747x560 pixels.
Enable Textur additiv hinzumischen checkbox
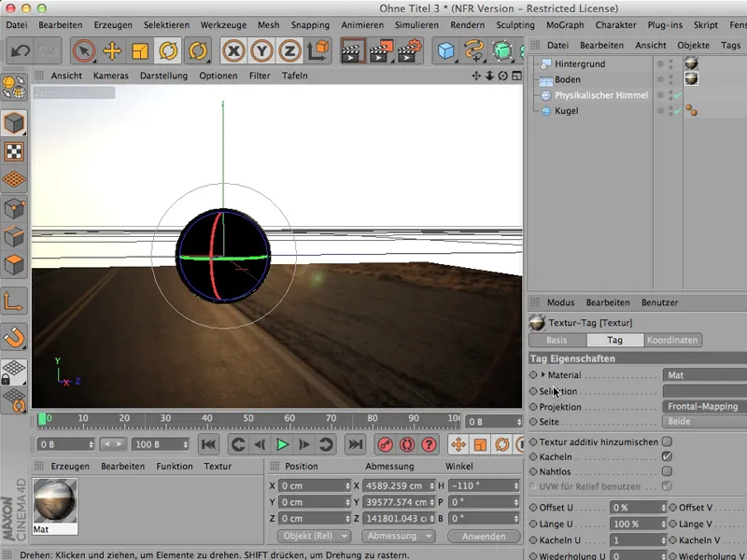click(667, 441)
